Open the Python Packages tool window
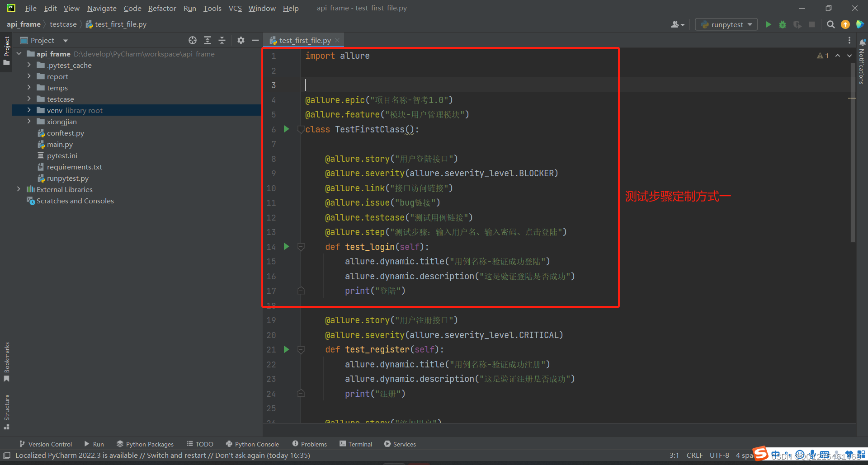868x465 pixels. tap(145, 444)
